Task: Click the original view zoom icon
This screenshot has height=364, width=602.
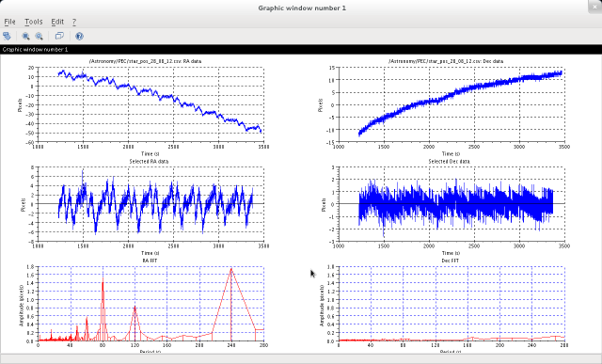Action: pyautogui.click(x=40, y=36)
